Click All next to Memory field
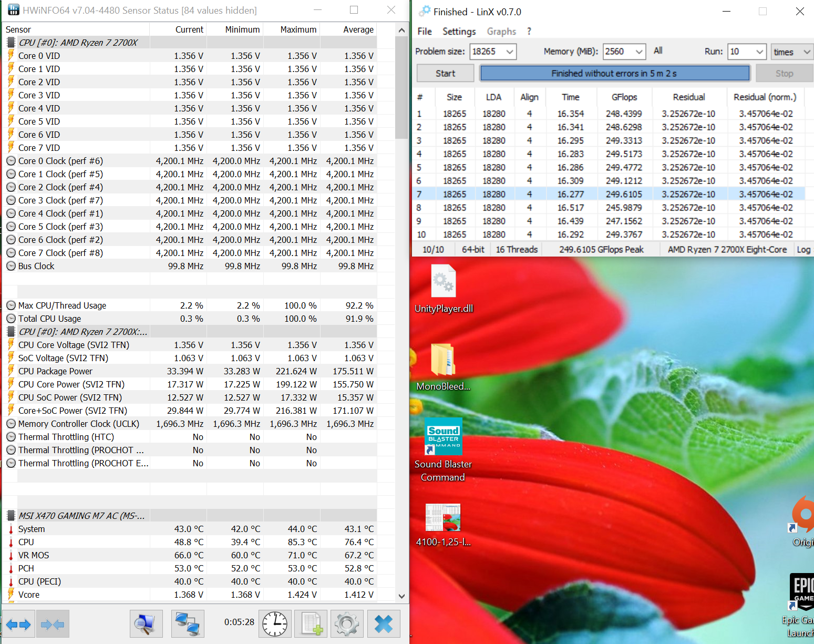This screenshot has width=814, height=644. click(x=658, y=51)
